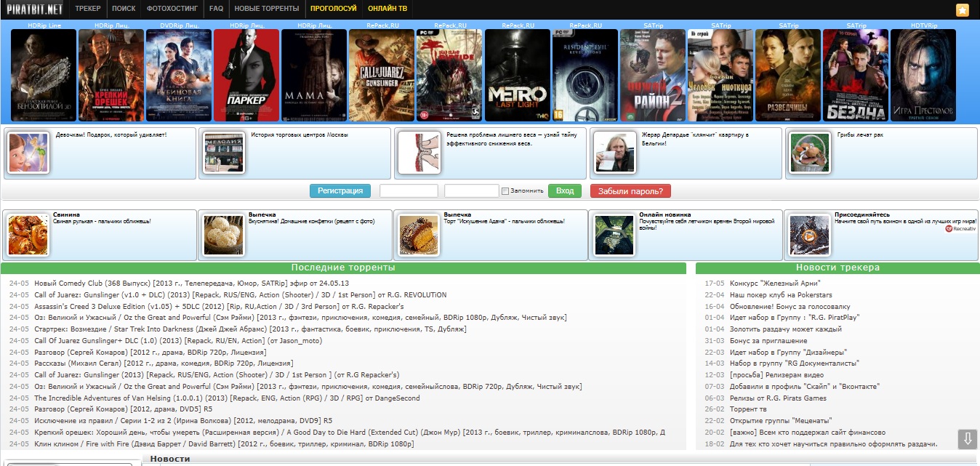
Task: Open the Рубиновая книга poster
Action: click(179, 75)
